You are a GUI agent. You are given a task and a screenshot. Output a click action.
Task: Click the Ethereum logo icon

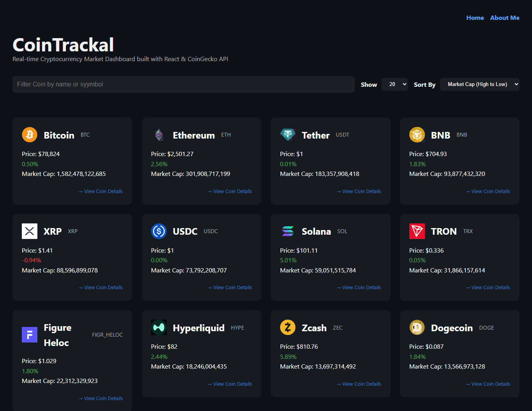point(159,135)
